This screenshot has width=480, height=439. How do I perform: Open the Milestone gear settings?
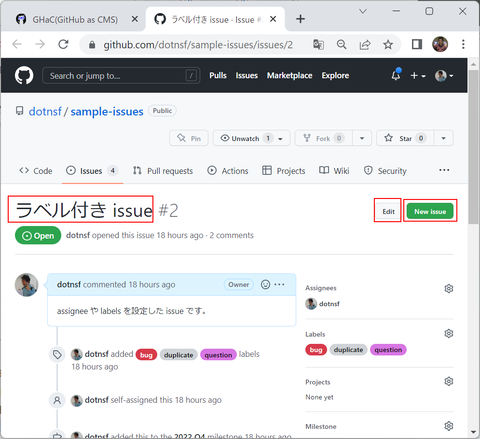pyautogui.click(x=449, y=426)
